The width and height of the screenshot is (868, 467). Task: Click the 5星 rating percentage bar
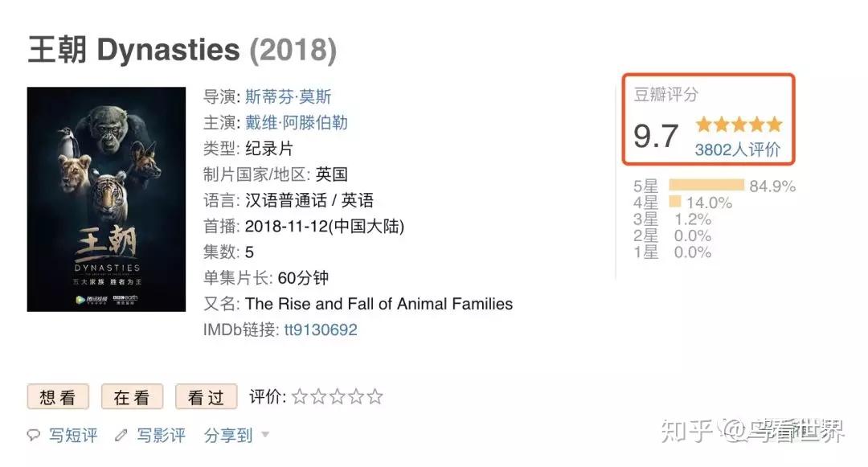click(x=706, y=185)
